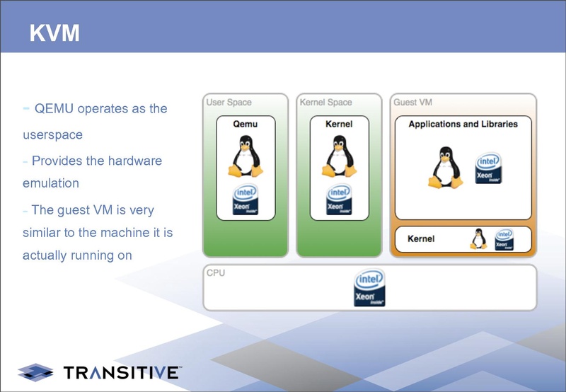Click the 'Qemu' heading in User Space

point(245,124)
